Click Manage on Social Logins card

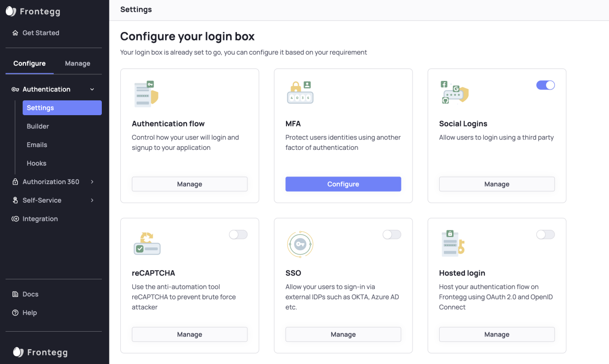(x=497, y=184)
